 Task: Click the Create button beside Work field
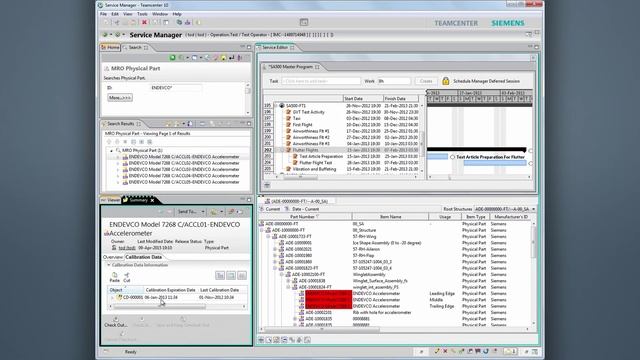point(426,81)
